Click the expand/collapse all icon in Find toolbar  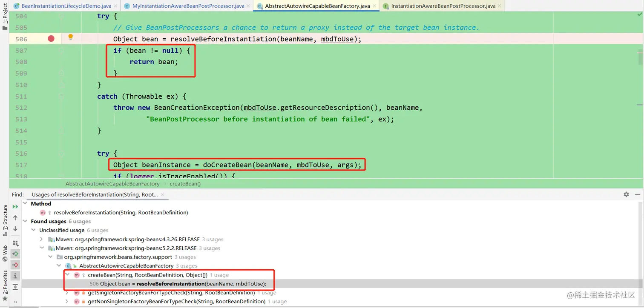15,287
